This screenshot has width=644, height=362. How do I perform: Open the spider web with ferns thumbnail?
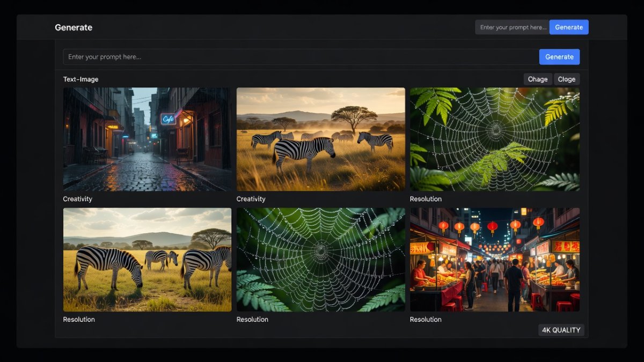point(495,139)
